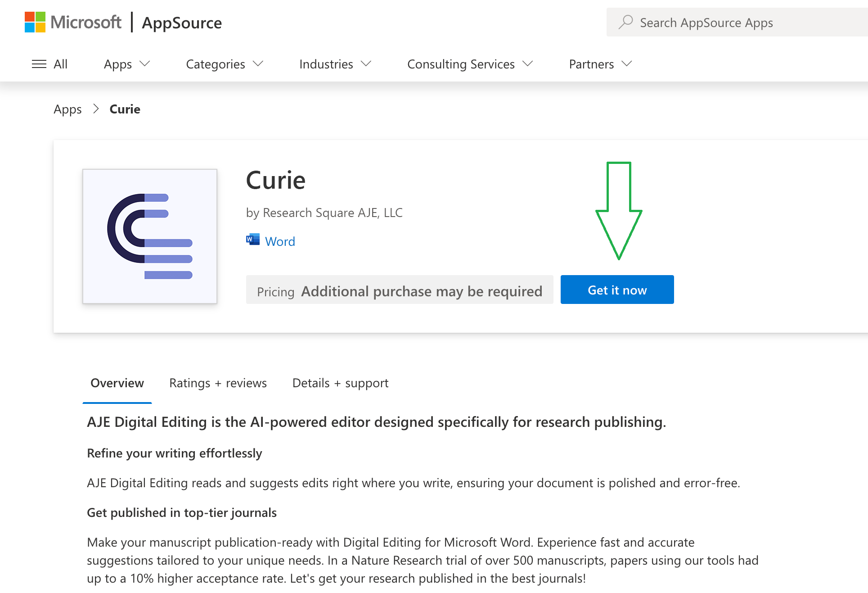Click publisher name Research Square AJE, LLC
This screenshot has height=593, width=868.
333,213
